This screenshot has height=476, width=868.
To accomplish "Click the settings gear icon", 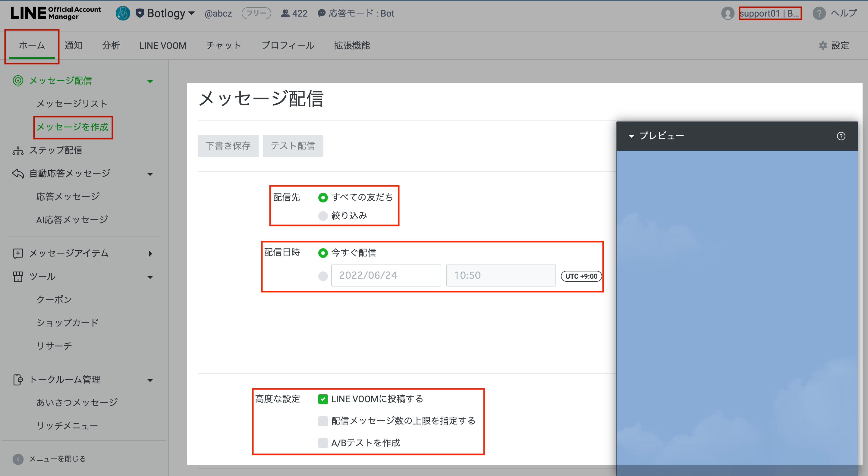I will pyautogui.click(x=823, y=45).
